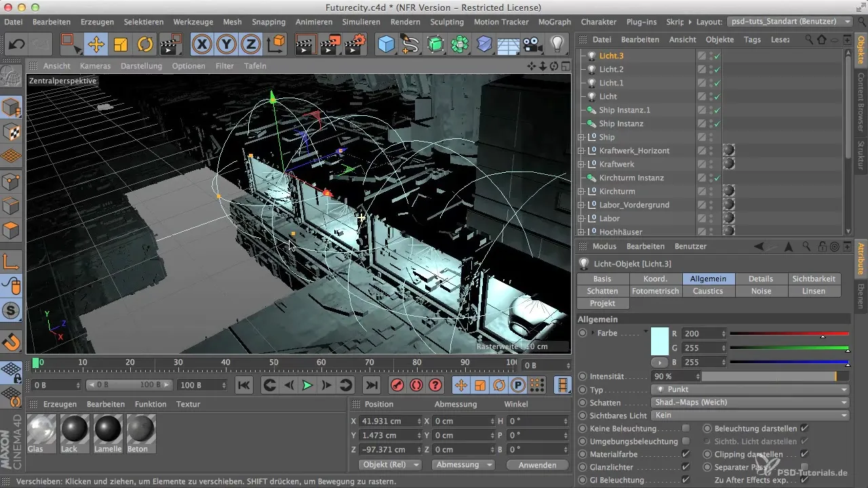Add a cube primitive object

386,45
